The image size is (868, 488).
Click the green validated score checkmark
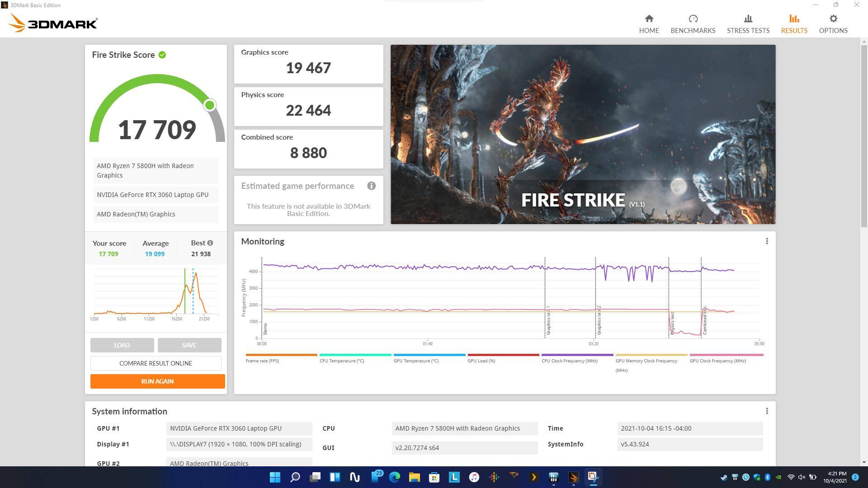click(162, 55)
